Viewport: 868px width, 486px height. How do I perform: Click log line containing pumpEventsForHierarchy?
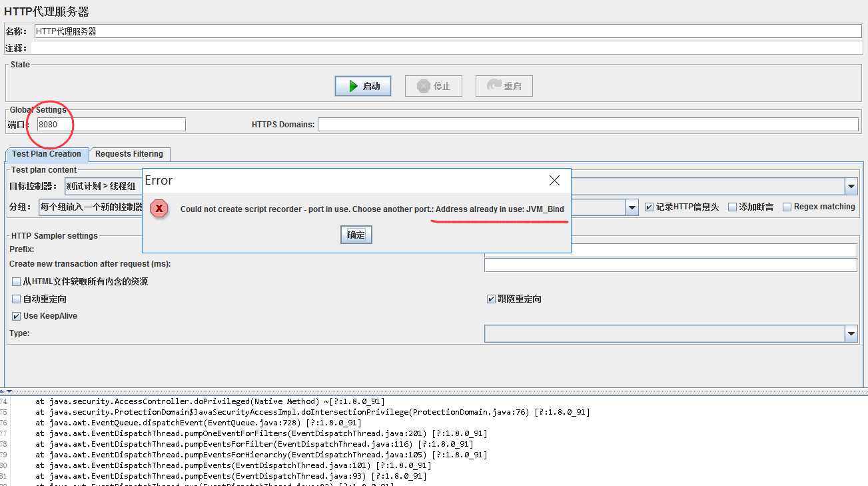[x=261, y=455]
